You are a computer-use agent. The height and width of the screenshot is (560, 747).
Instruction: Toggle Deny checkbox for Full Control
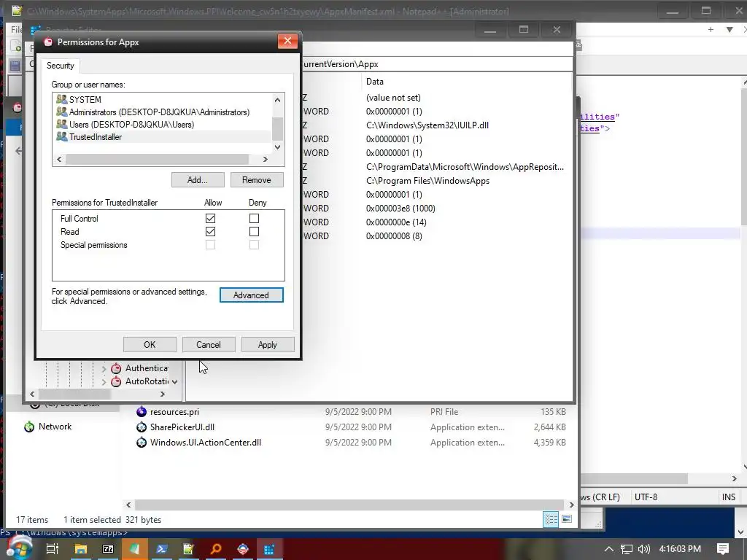[254, 218]
